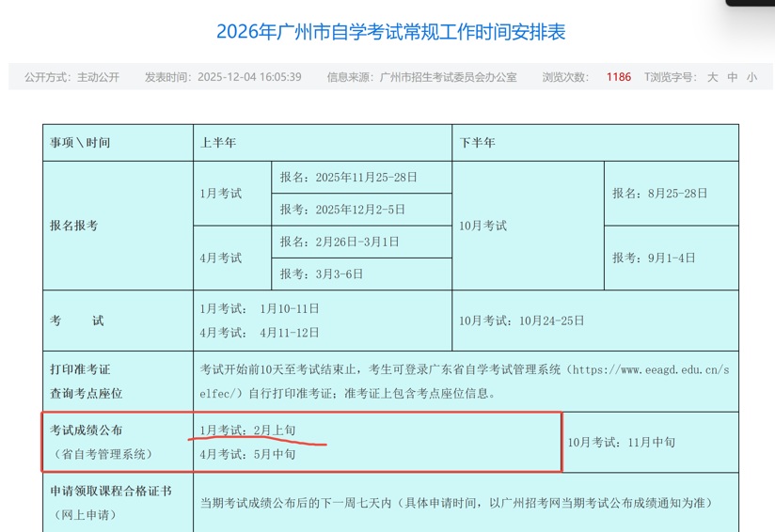Set font size to 大 (large)
The height and width of the screenshot is (532, 775).
click(x=713, y=77)
